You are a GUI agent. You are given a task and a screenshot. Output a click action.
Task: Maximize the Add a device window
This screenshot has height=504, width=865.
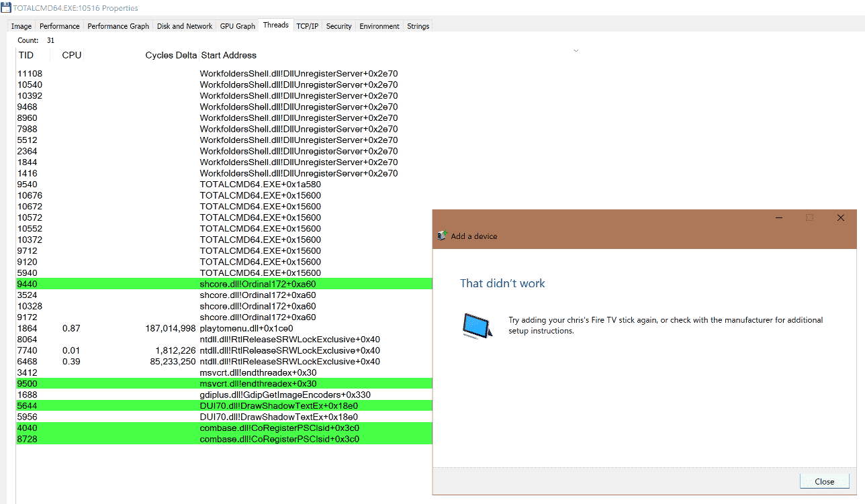click(810, 217)
